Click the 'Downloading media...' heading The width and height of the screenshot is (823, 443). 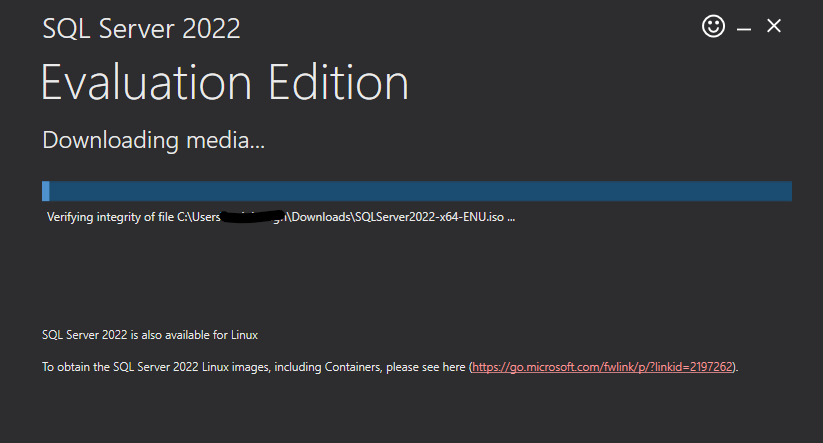pos(153,140)
